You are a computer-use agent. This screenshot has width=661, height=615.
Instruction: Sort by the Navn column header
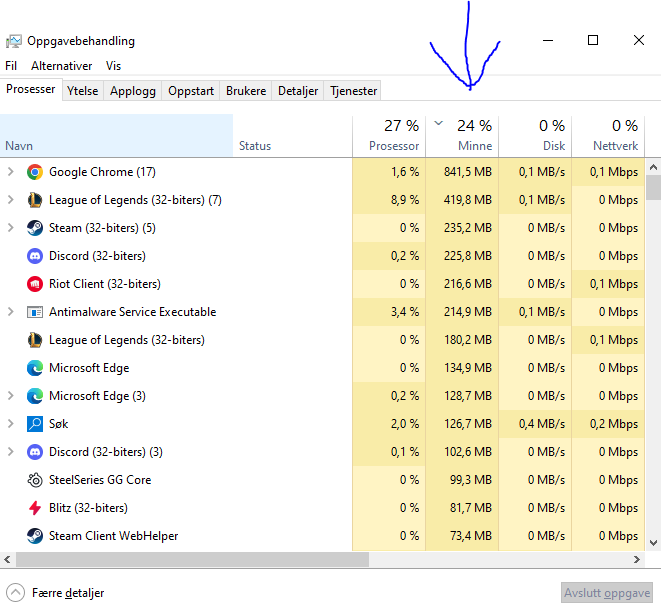click(x=116, y=136)
